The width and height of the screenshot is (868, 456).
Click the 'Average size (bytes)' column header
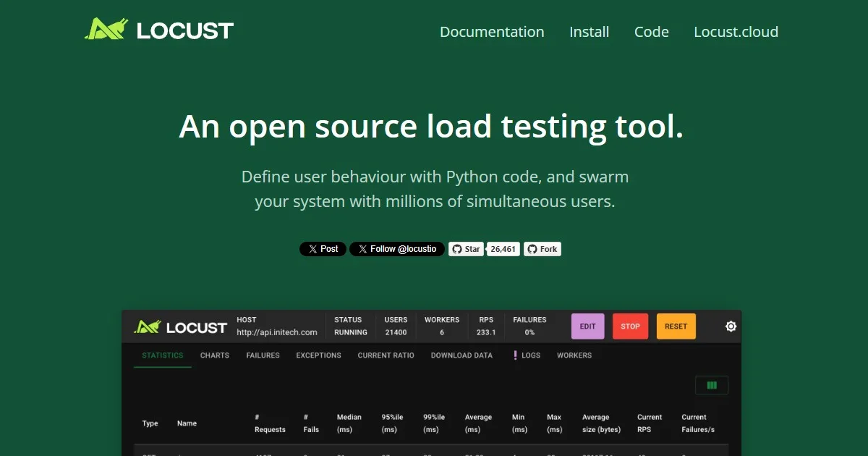(602, 423)
